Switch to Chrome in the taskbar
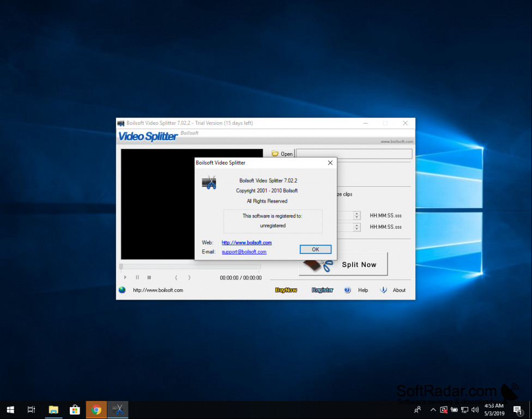This screenshot has height=419, width=532. pyautogui.click(x=96, y=410)
